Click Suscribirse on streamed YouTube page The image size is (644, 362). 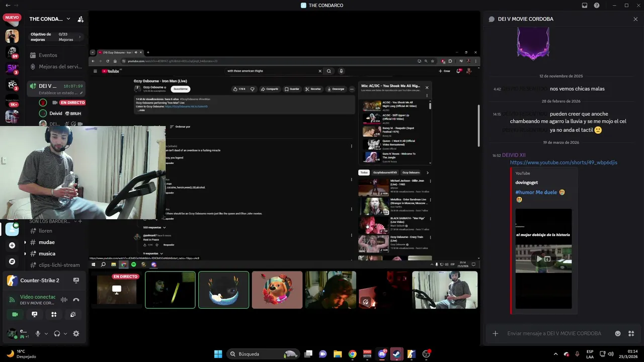coord(180,89)
